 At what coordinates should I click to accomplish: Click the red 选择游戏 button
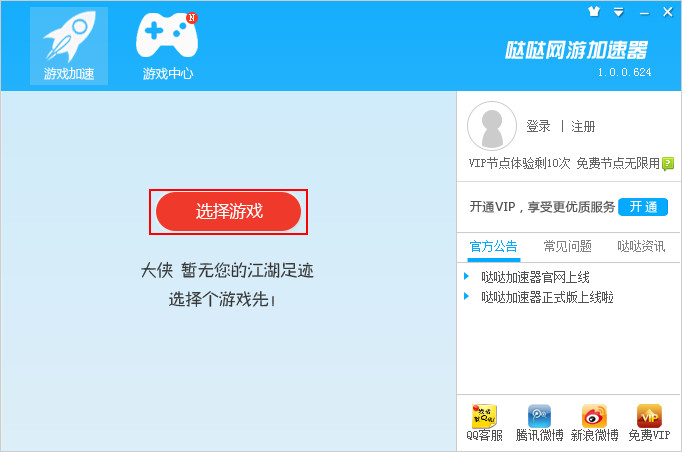(x=228, y=211)
